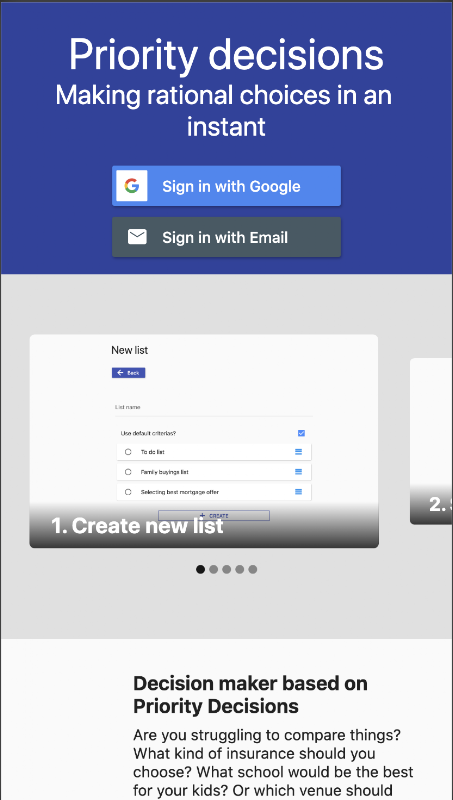Sign in with Email
This screenshot has width=453, height=800.
click(226, 237)
